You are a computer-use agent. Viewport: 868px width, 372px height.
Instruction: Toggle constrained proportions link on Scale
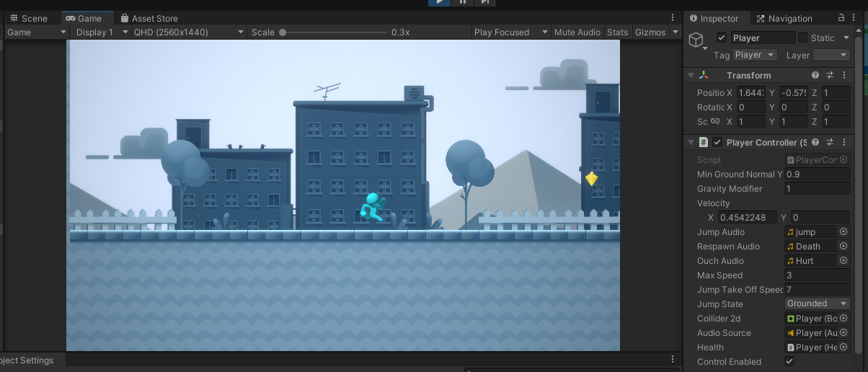(715, 122)
